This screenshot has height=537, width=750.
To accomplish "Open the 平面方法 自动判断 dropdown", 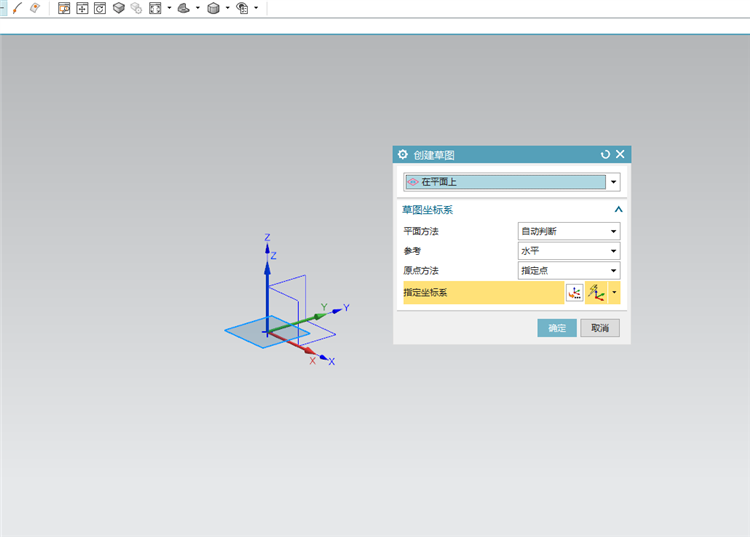I will click(x=569, y=231).
